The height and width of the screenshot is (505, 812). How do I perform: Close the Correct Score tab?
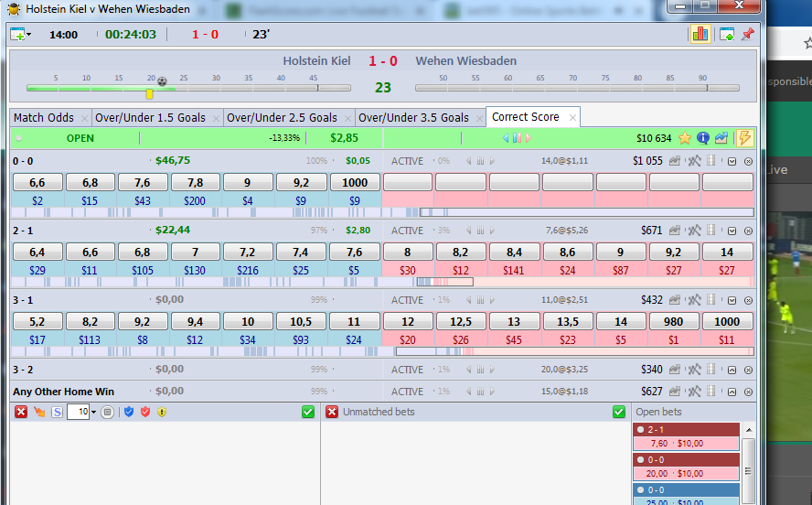pos(572,118)
